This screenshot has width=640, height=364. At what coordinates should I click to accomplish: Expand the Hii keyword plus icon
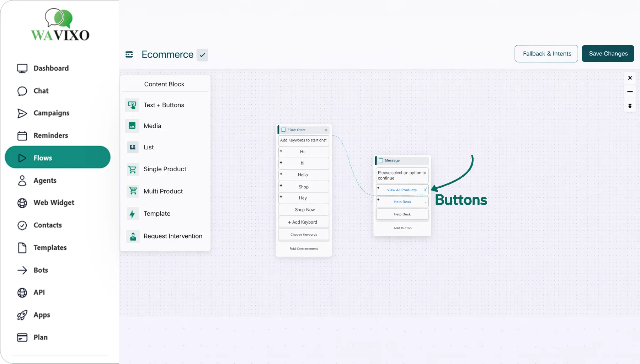[281, 151]
